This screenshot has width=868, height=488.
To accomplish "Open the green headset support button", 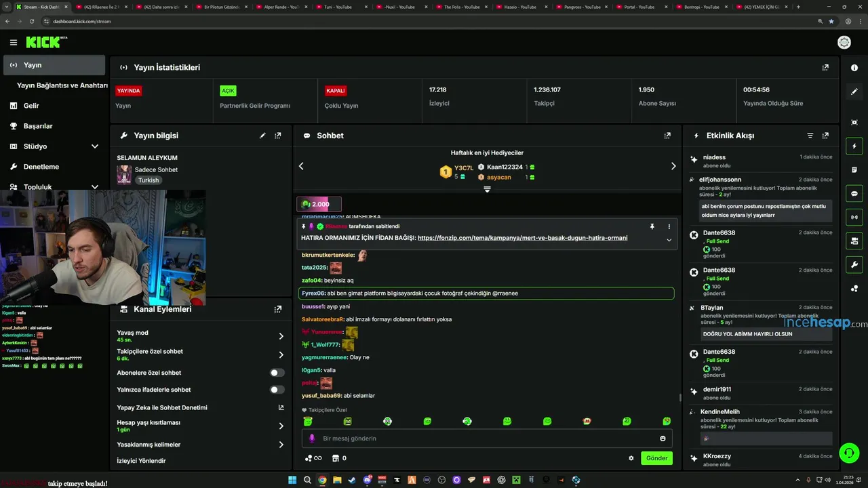I will [849, 453].
